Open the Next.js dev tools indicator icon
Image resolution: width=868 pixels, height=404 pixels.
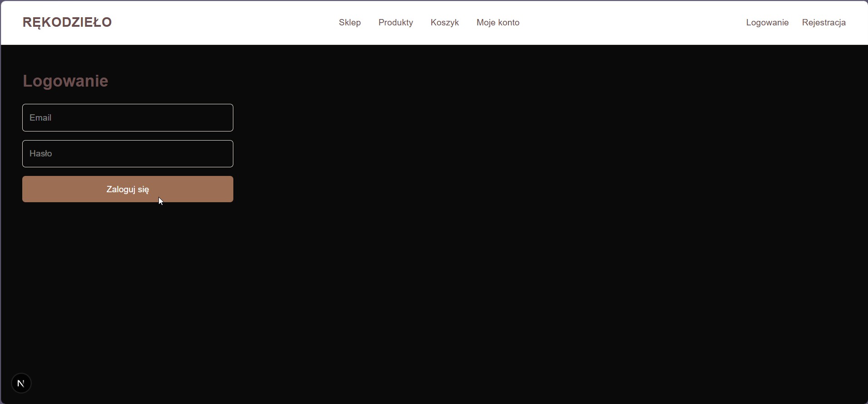pyautogui.click(x=21, y=384)
